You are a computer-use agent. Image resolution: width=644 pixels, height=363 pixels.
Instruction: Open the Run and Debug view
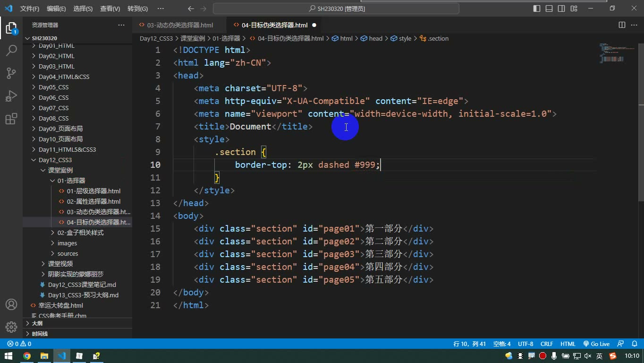(11, 96)
